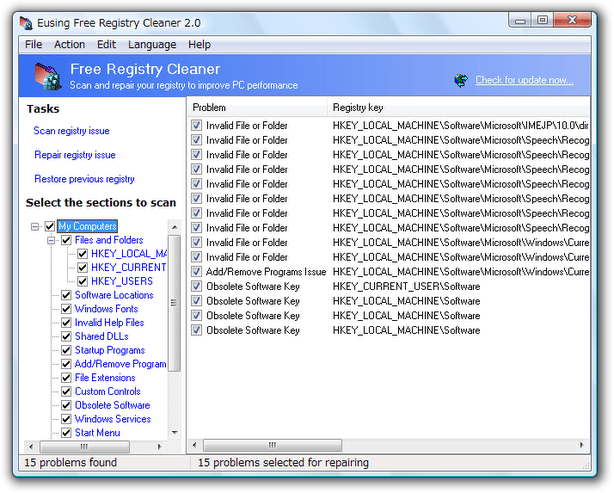Start Scan registry issue task
This screenshot has height=493, width=614.
click(x=71, y=131)
